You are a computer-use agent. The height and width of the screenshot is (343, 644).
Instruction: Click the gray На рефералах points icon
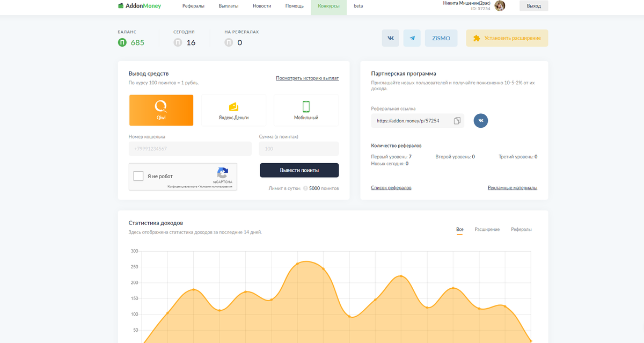229,42
